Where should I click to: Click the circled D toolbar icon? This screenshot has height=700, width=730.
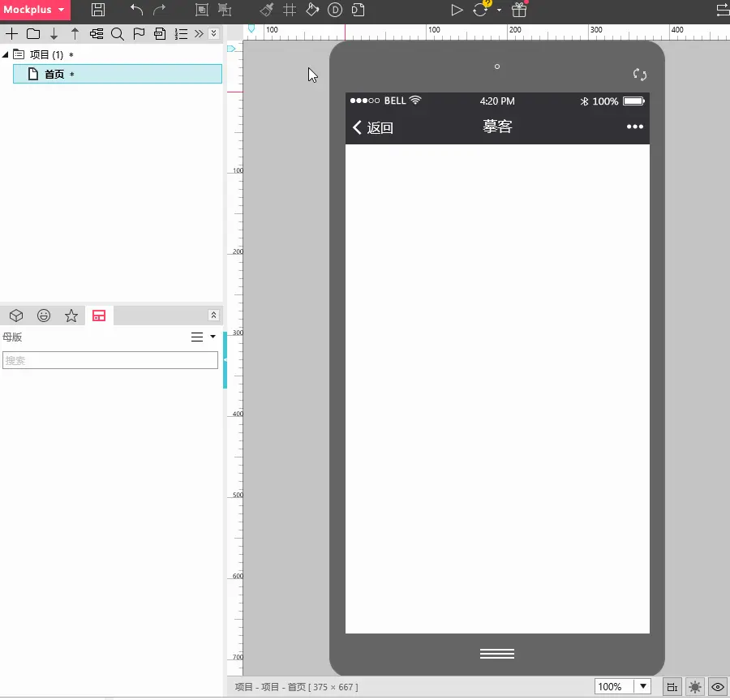point(335,10)
